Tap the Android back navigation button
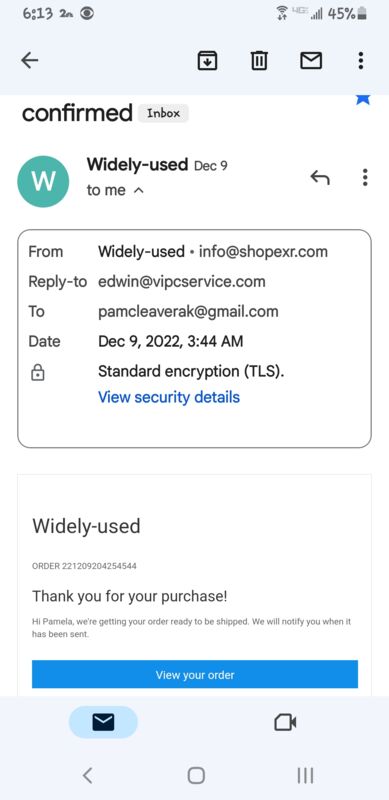Screen dimensions: 389x800 click(x=88, y=776)
